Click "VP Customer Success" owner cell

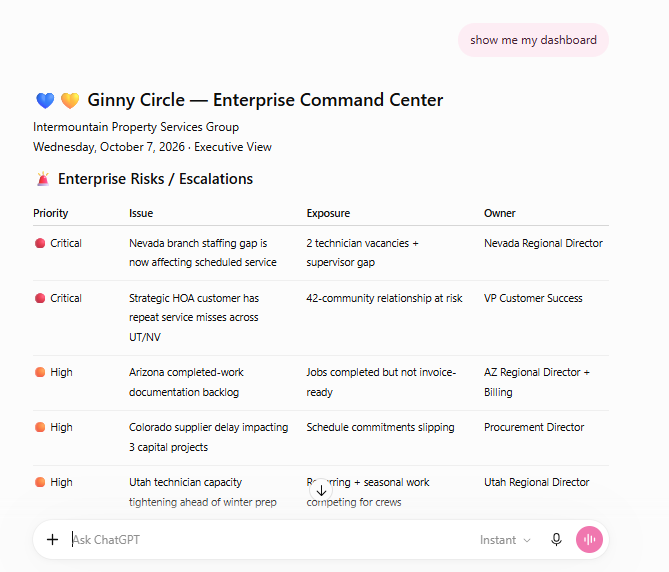pos(533,298)
